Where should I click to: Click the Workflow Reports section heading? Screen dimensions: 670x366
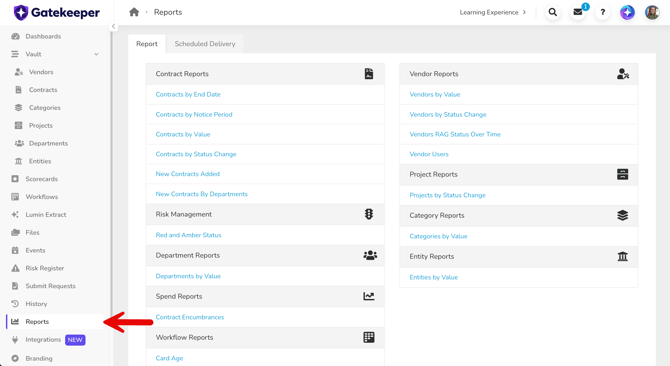185,337
